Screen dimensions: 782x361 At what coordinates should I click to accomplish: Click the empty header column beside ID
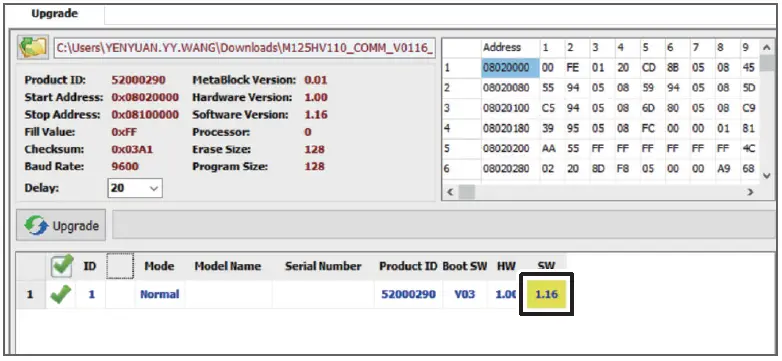point(120,266)
